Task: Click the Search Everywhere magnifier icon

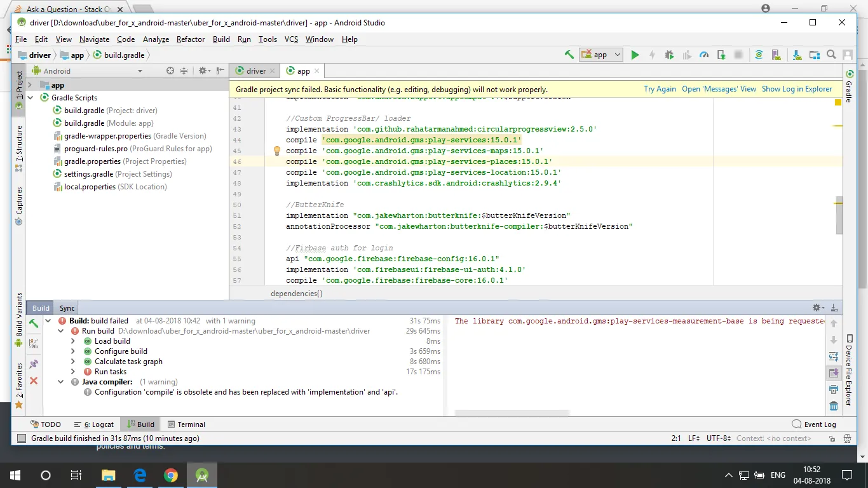Action: point(831,55)
